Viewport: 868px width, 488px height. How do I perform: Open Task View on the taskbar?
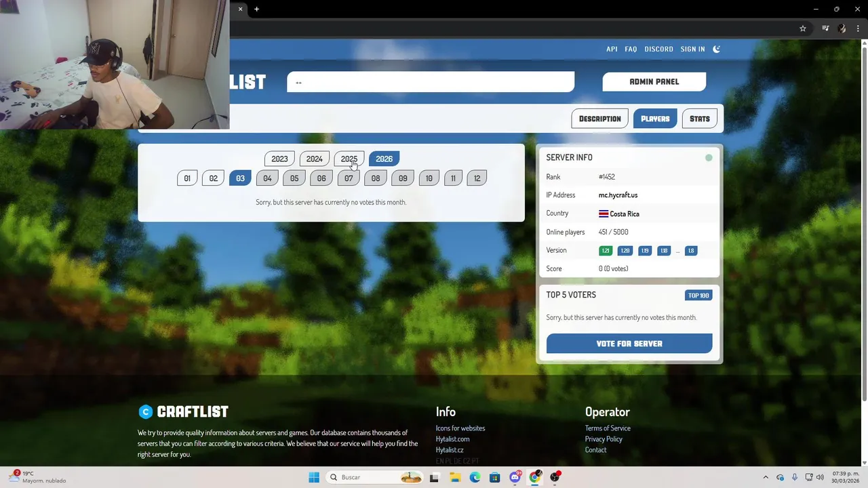434,477
